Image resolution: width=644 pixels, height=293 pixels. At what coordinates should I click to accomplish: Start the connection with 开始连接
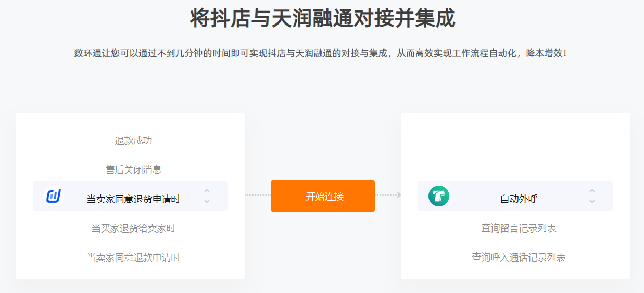coord(323,196)
